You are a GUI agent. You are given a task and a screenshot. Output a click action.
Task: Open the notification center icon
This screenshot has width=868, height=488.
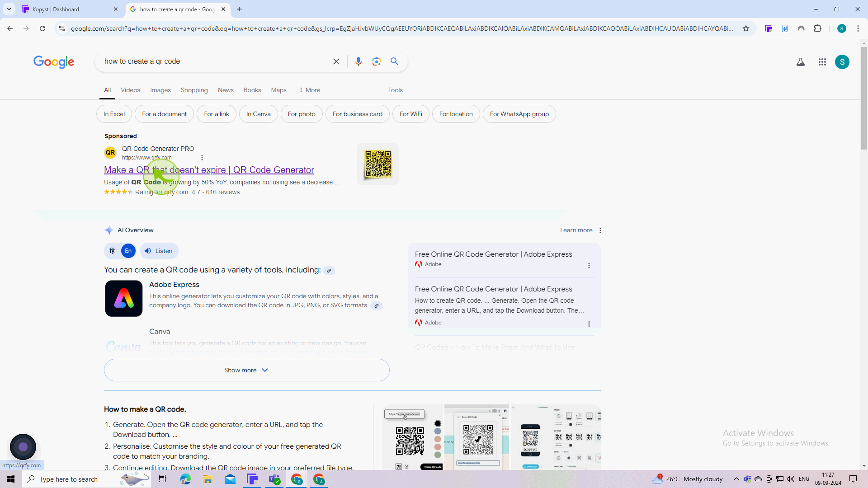point(853,479)
